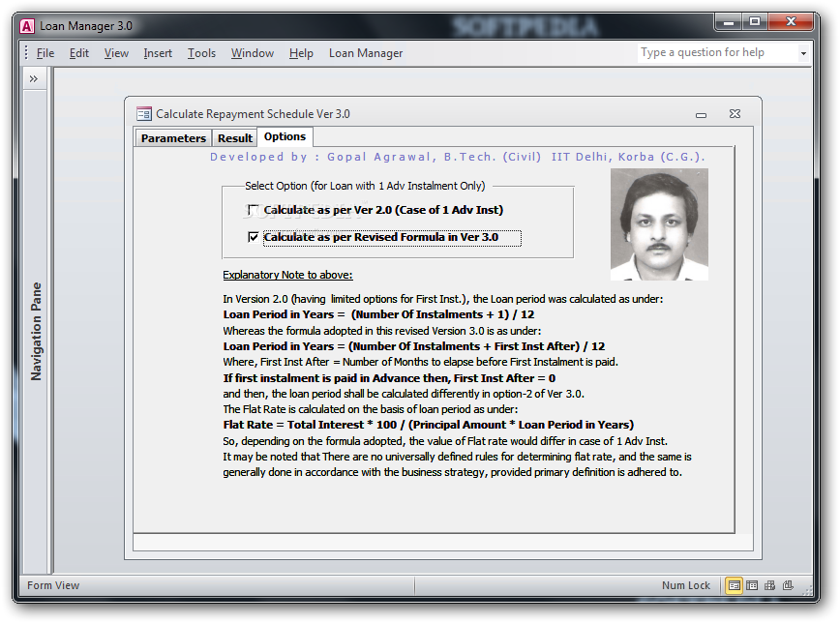Switch to Design View in status bar
This screenshot has height=623, width=840.
tap(788, 585)
